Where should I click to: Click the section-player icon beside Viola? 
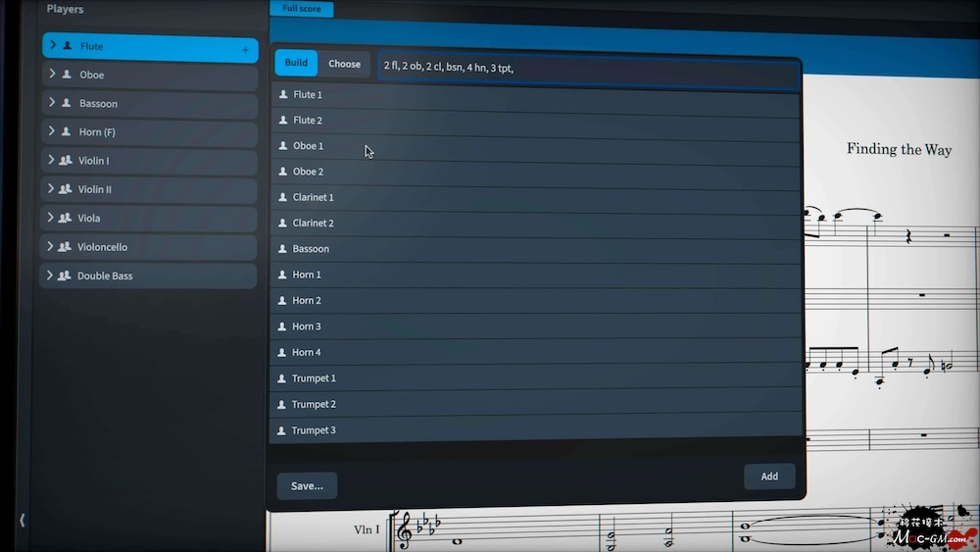65,218
